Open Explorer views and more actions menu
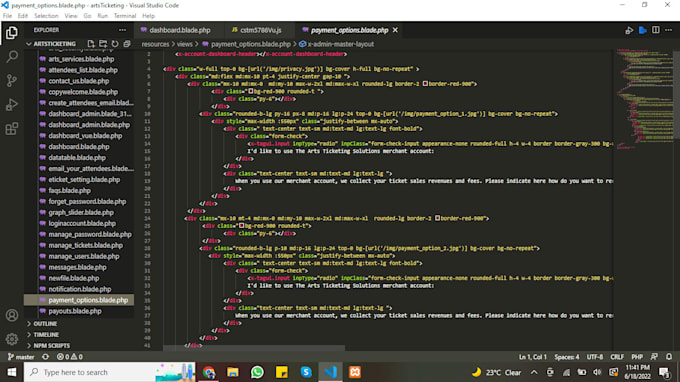680x382 pixels. [x=122, y=30]
